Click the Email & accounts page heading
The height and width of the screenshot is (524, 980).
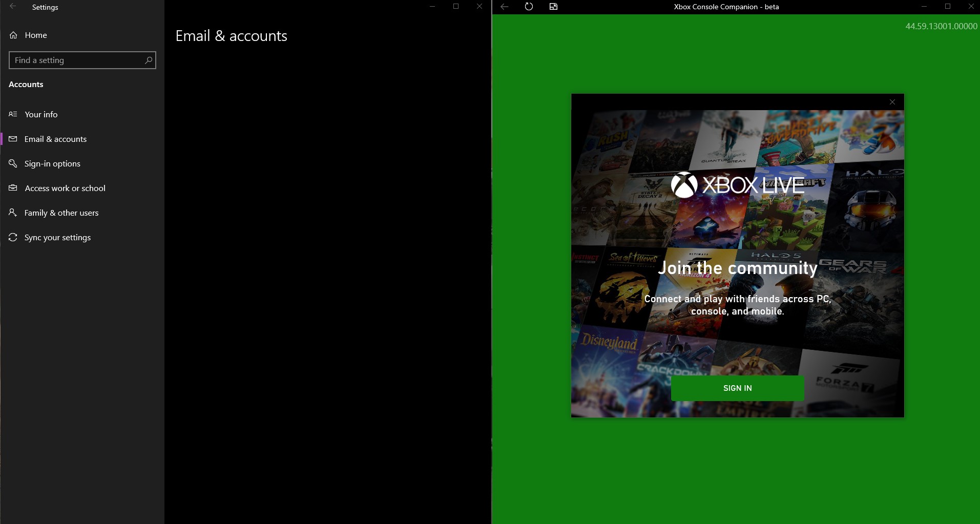(x=231, y=36)
